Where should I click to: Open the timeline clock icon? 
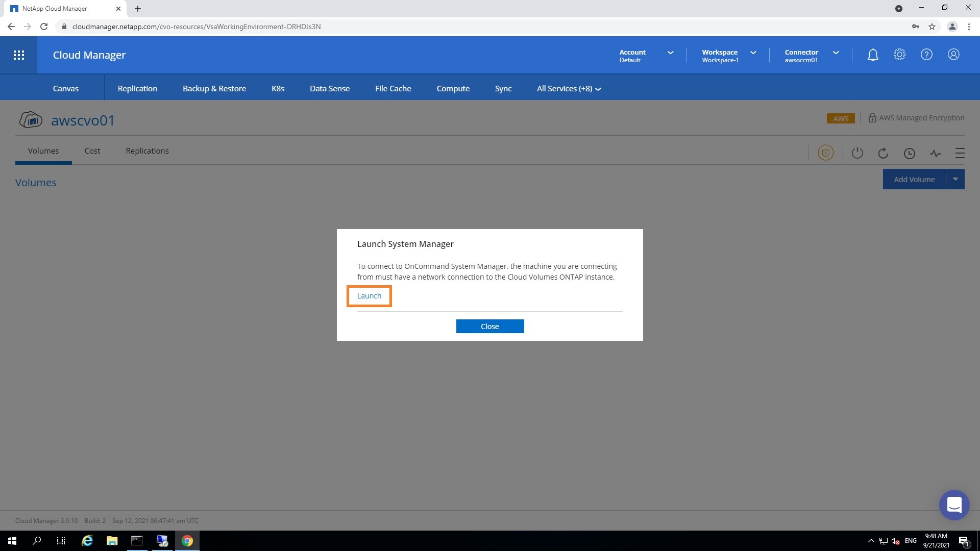pyautogui.click(x=909, y=153)
